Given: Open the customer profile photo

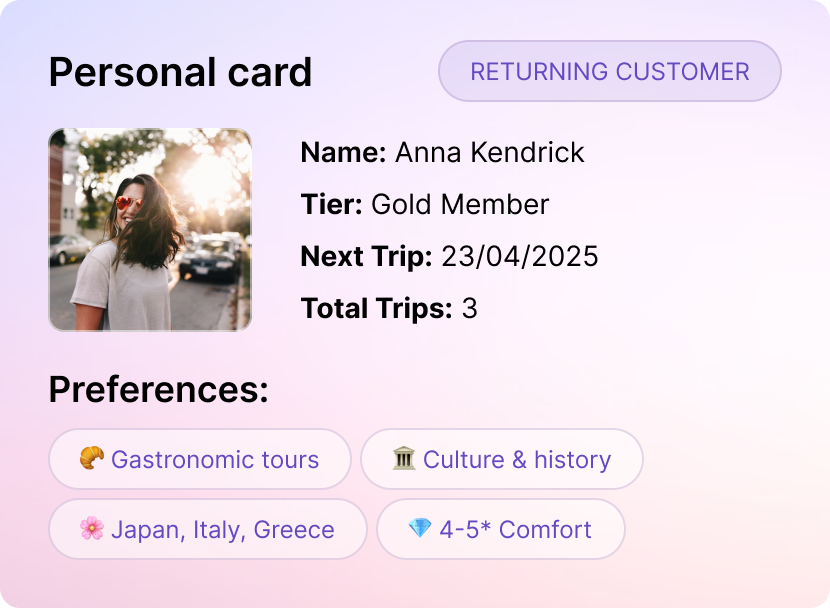Looking at the screenshot, I should click(x=150, y=229).
